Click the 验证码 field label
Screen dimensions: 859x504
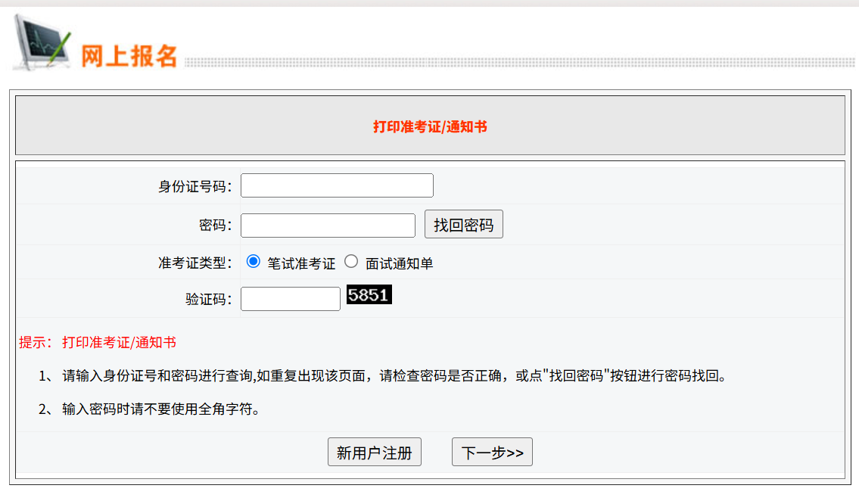click(209, 300)
